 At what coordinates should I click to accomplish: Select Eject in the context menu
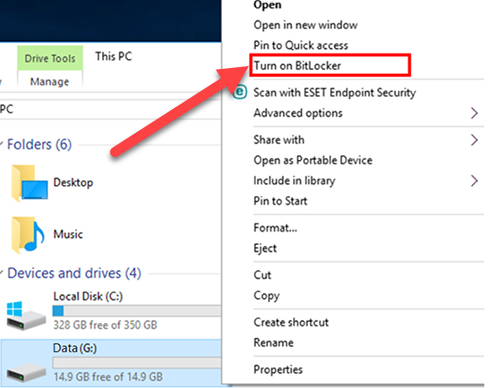click(x=265, y=248)
